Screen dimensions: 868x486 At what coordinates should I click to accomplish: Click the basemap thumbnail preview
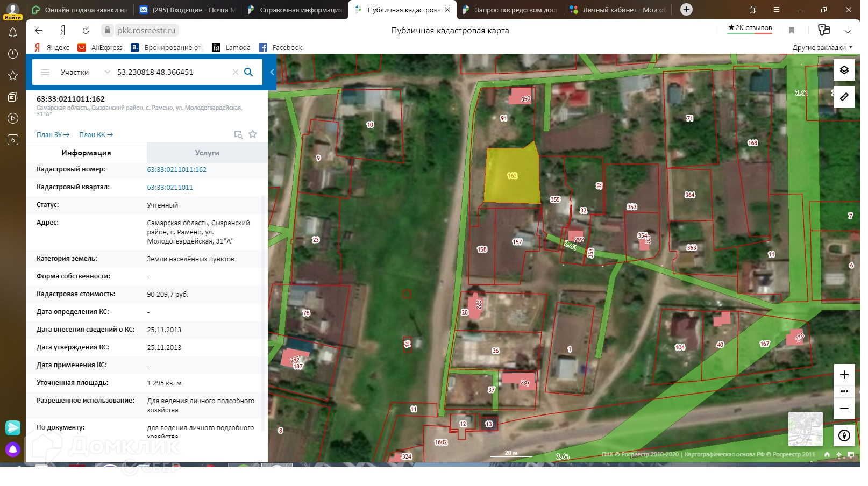tap(805, 428)
